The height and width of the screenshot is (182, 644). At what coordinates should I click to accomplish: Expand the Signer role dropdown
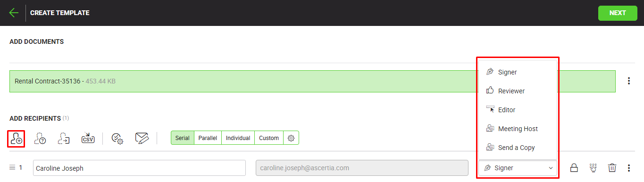point(518,168)
